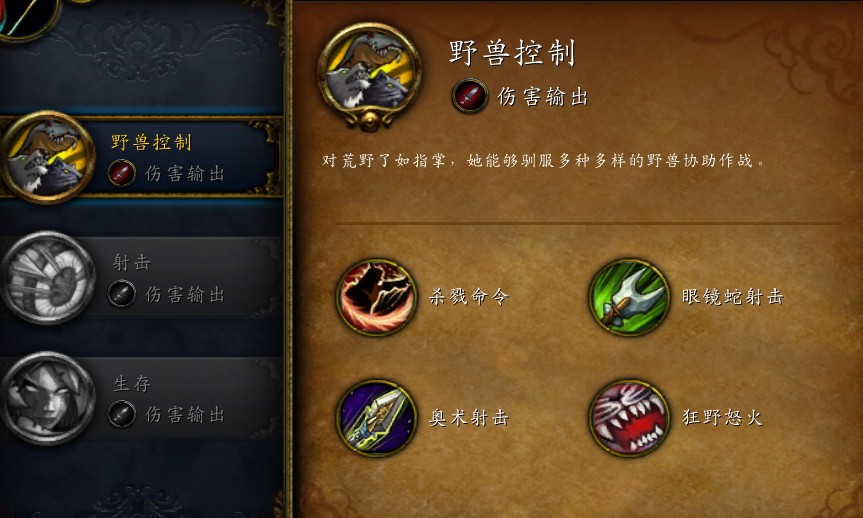
Task: Click the 眼镜蛇射击 (Cobra Shot) green ability icon
Action: (x=629, y=297)
